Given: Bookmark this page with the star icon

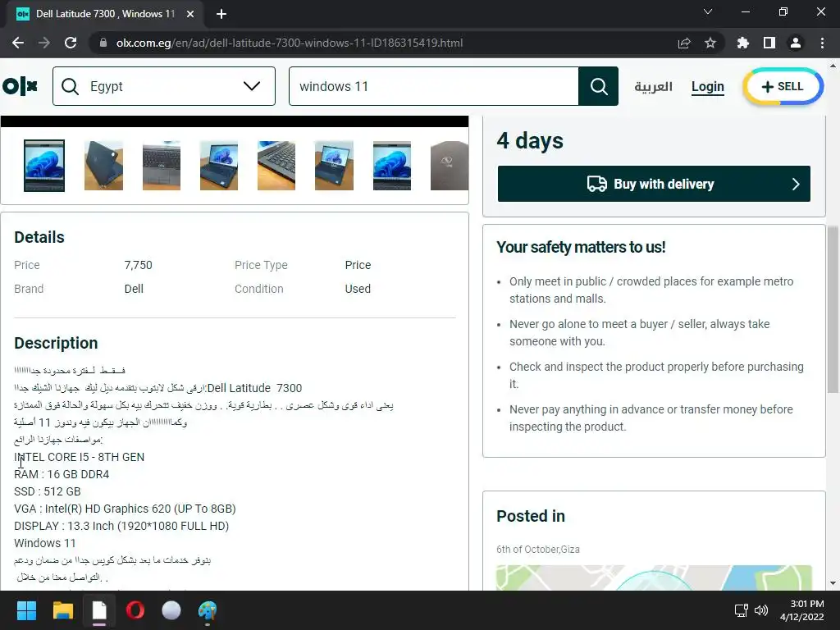Looking at the screenshot, I should (710, 43).
